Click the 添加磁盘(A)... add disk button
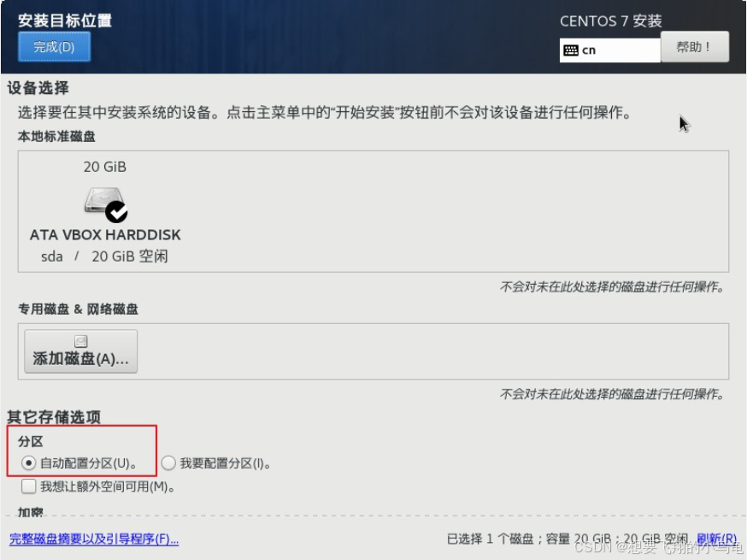This screenshot has height=560, width=747. [81, 351]
